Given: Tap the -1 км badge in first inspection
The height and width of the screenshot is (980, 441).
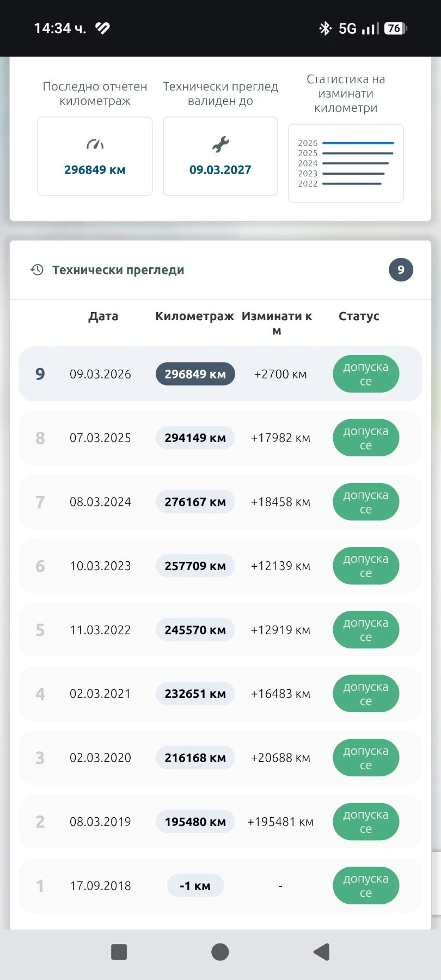Looking at the screenshot, I should pyautogui.click(x=195, y=886).
